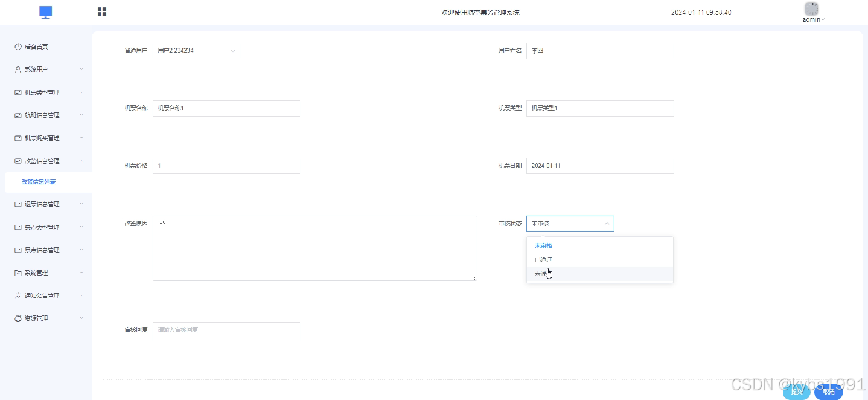Click the 景点信息管理 sidebar icon
The width and height of the screenshot is (868, 400).
click(x=18, y=250)
